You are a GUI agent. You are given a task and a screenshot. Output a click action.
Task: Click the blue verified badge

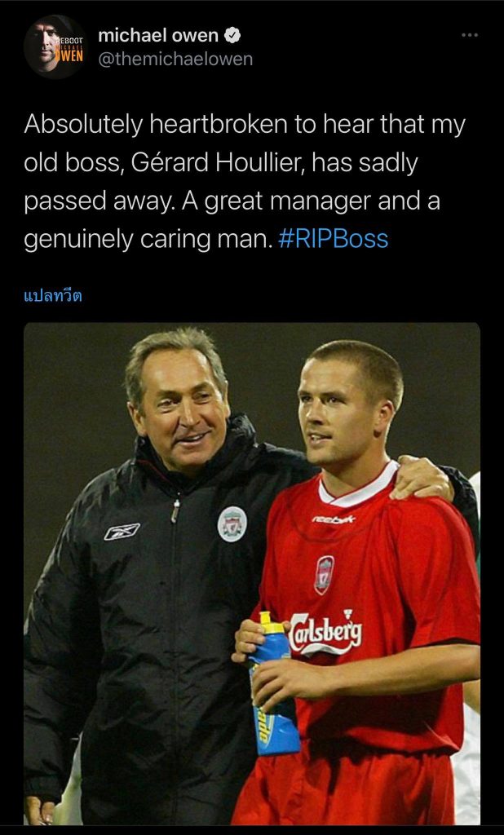click(x=232, y=35)
